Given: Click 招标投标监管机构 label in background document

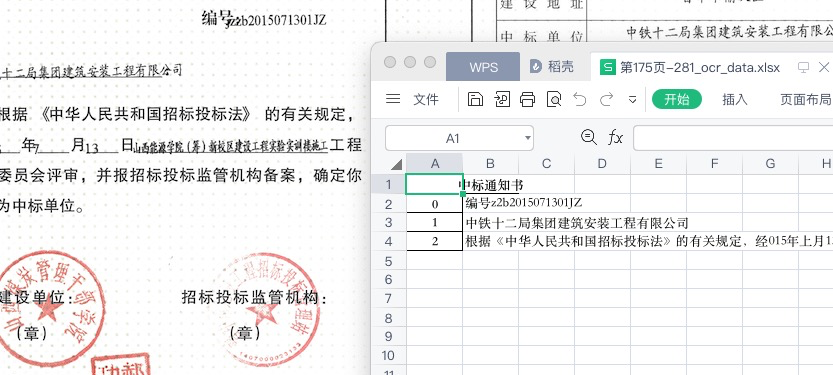Looking at the screenshot, I should point(254,297).
